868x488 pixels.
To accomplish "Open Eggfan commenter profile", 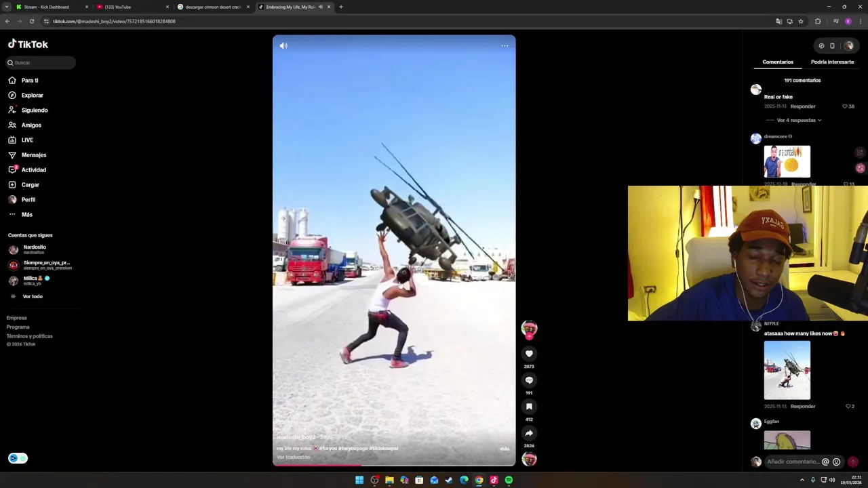I will click(x=772, y=422).
